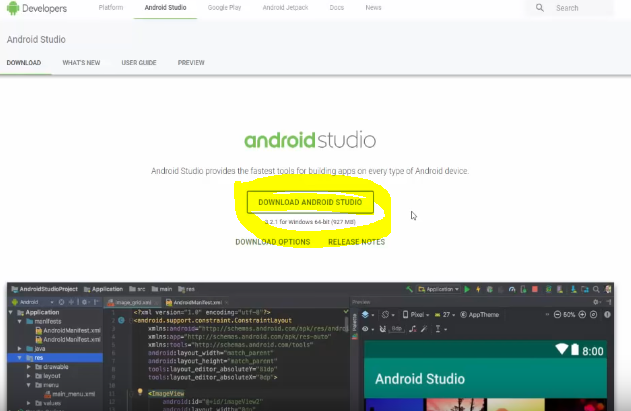Expand the values folder node
Image resolution: width=631 pixels, height=411 pixels.
tap(29, 403)
